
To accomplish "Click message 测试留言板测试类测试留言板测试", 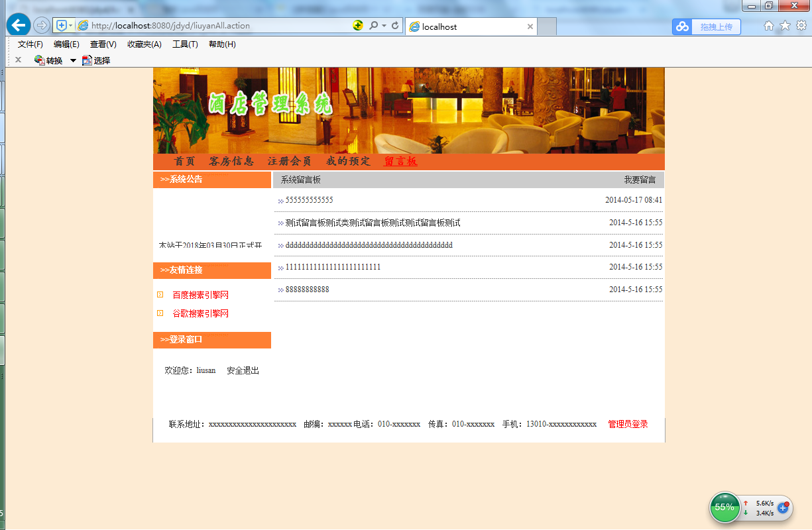I will tap(373, 223).
